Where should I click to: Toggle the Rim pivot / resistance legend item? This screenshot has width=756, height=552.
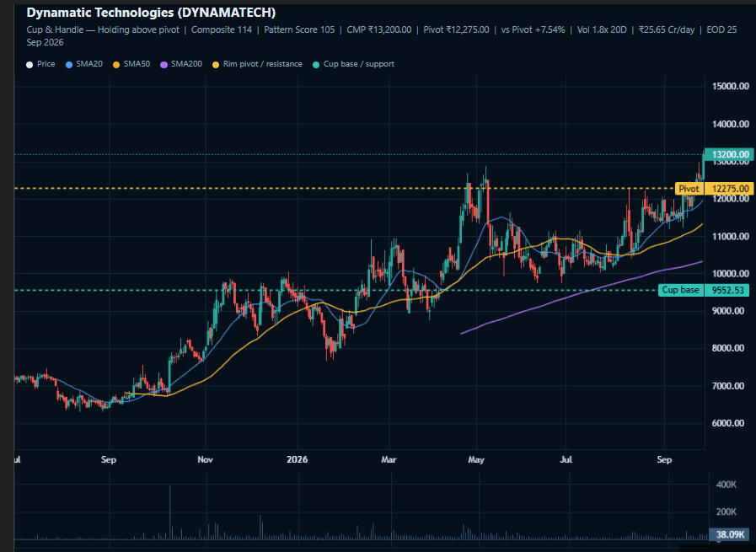[x=257, y=64]
